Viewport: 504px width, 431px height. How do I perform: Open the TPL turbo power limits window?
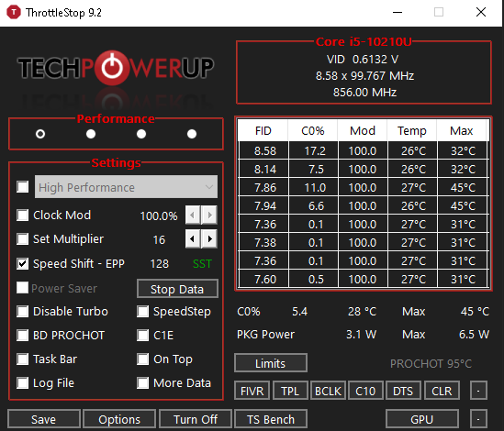[x=290, y=391]
